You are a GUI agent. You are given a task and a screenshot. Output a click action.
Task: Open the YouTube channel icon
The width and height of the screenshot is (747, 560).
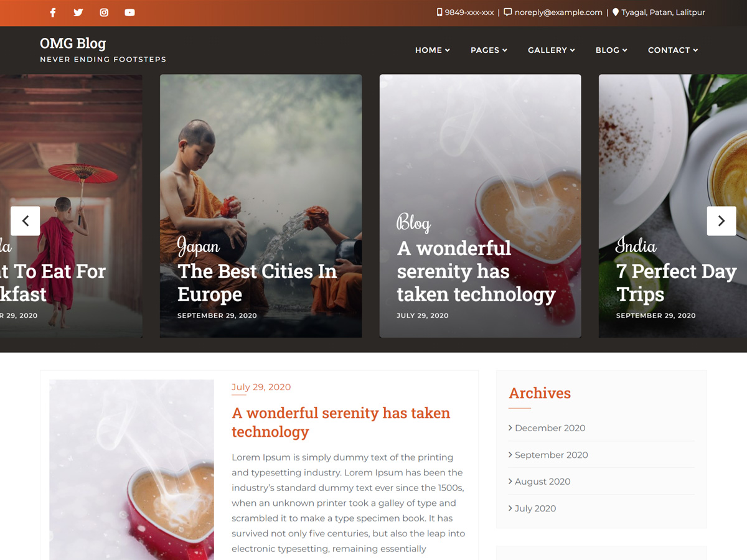point(129,12)
